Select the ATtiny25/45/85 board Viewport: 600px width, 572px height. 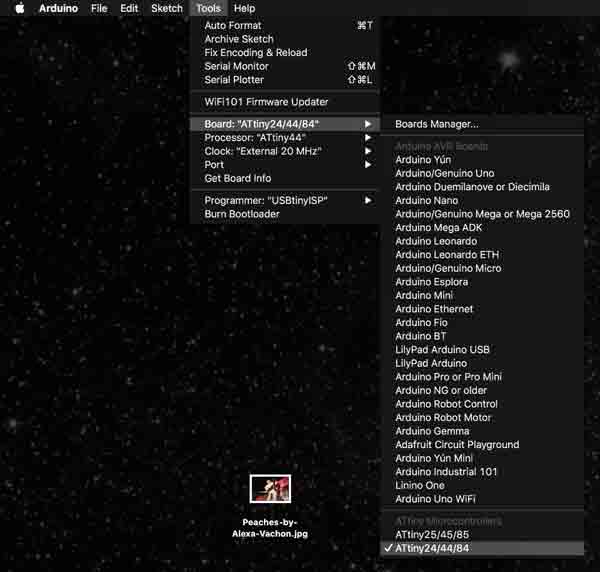click(483, 535)
